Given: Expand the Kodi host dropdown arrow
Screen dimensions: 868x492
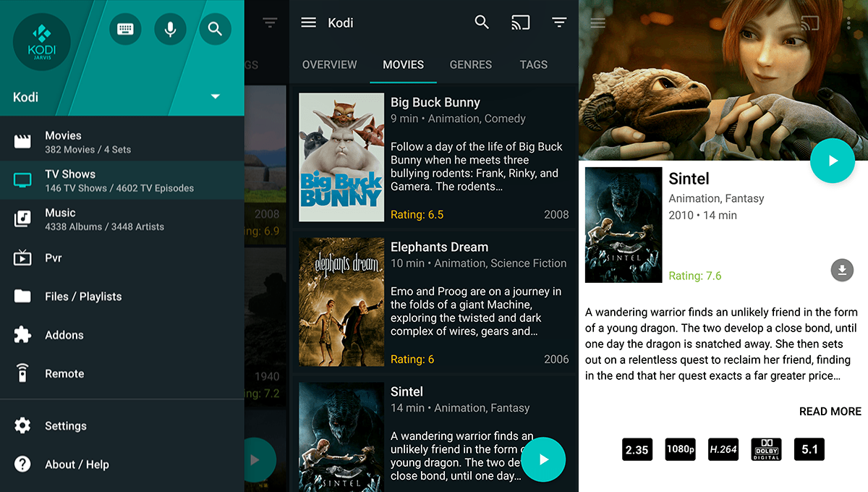Looking at the screenshot, I should point(215,97).
